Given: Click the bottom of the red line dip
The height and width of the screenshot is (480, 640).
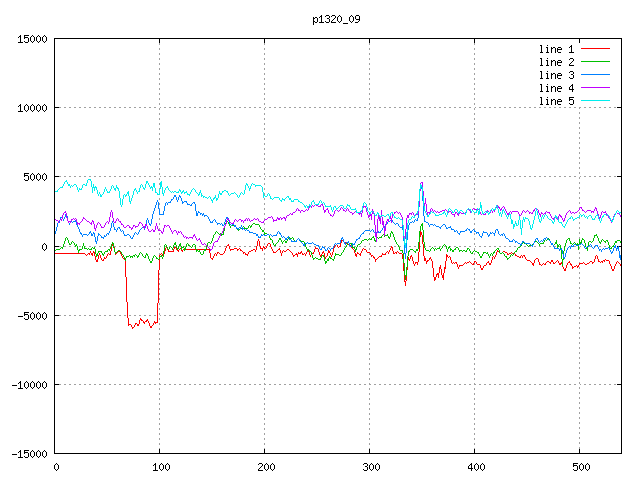Looking at the screenshot, I should 142,324.
